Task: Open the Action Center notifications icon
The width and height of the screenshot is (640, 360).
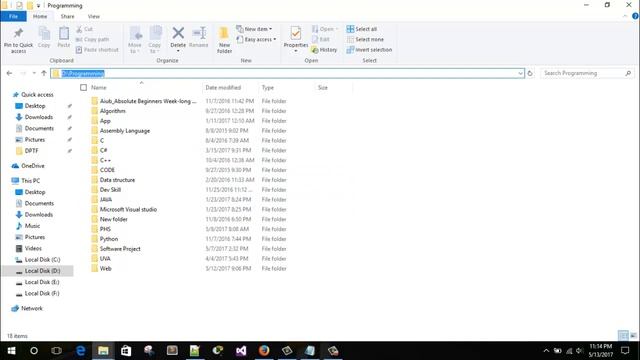Action: (625, 351)
